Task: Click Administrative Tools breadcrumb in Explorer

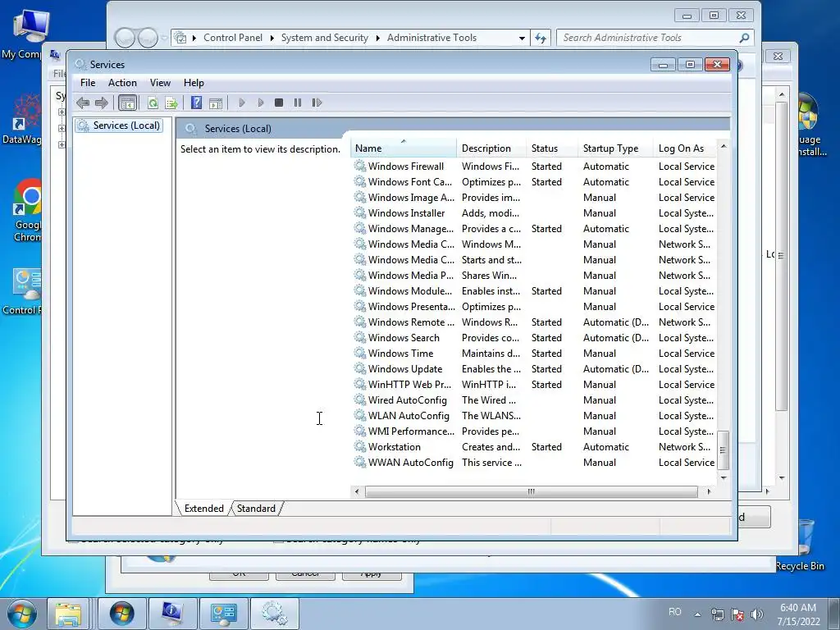Action: (x=431, y=38)
